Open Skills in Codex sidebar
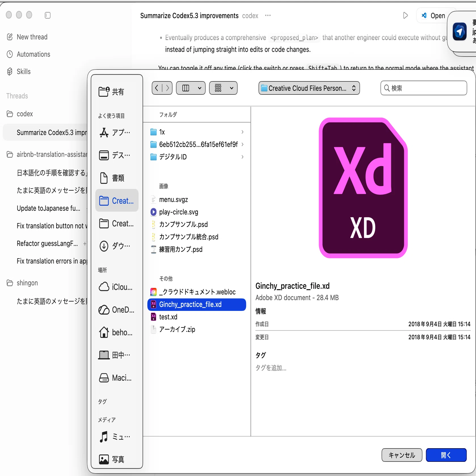 pyautogui.click(x=24, y=71)
